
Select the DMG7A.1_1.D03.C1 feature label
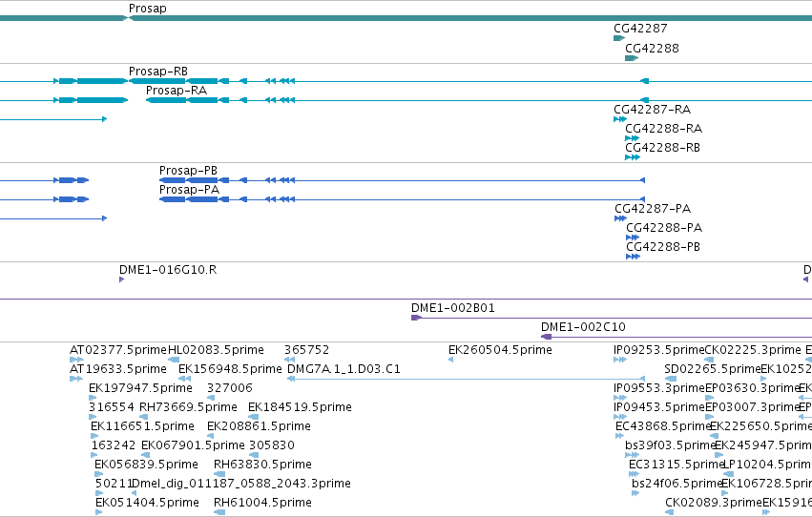coord(344,369)
